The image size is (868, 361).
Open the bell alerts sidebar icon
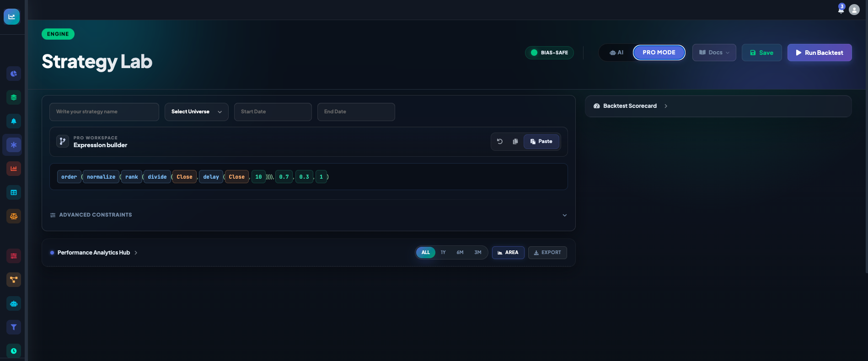[x=14, y=121]
